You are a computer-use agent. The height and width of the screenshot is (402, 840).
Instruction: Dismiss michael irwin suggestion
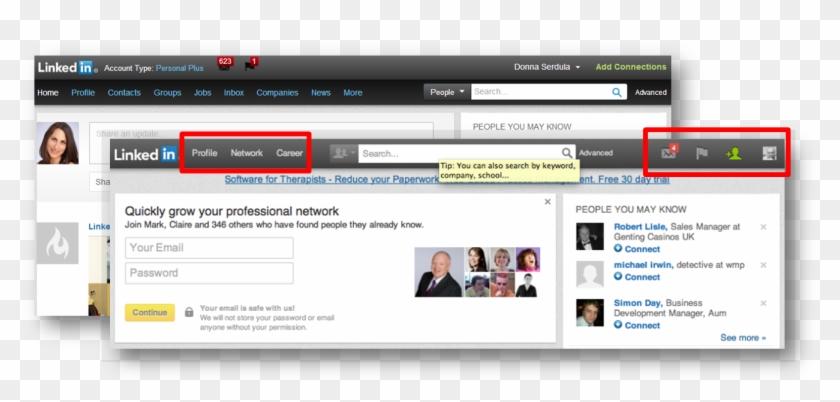click(x=763, y=265)
